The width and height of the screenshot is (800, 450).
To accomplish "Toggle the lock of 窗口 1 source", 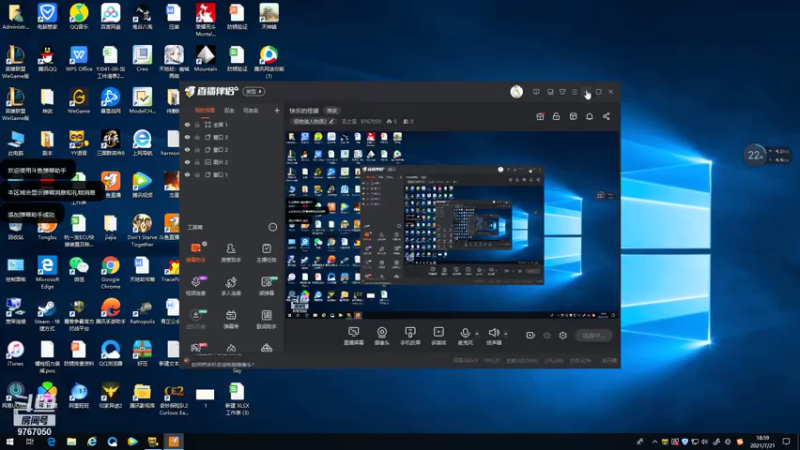I will (x=197, y=174).
